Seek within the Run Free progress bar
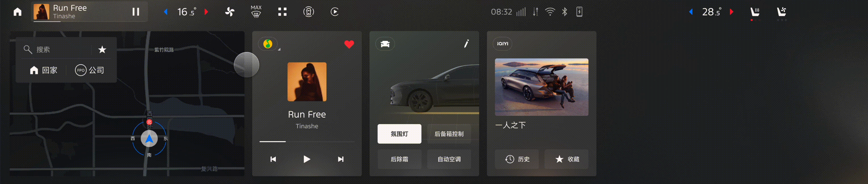The height and width of the screenshot is (184, 868). pyautogui.click(x=307, y=141)
